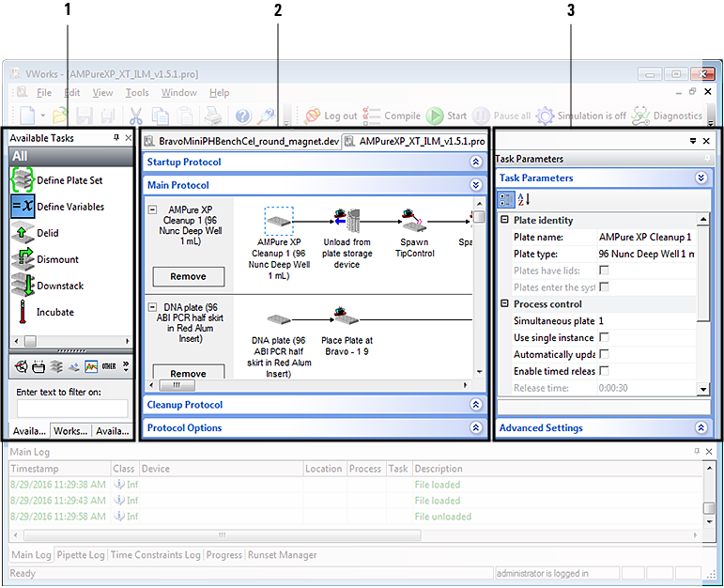Viewport: 724px width, 588px height.
Task: Click Available Tasks horizontal scrollbar thumb
Action: tap(30, 341)
